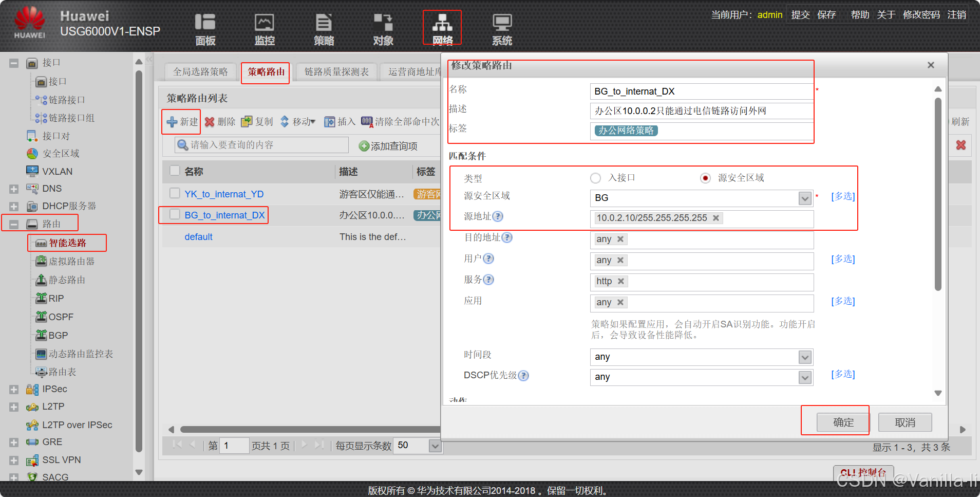Tick the header select-all checkbox

coord(175,171)
